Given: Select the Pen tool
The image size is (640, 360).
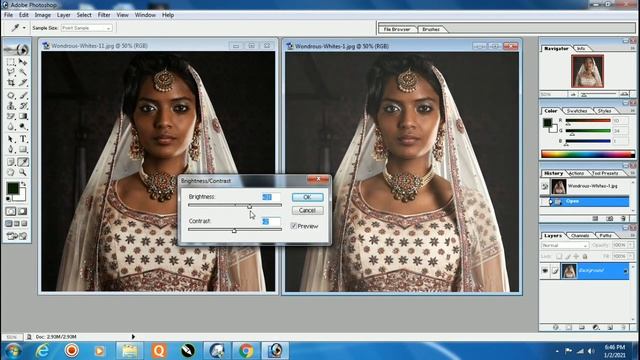Looking at the screenshot, I should [11, 149].
